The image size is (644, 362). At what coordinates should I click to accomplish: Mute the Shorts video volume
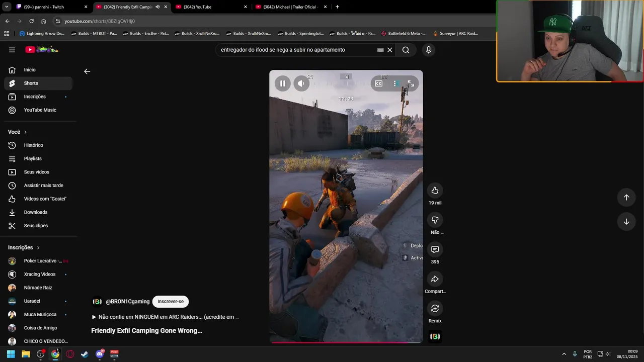click(301, 84)
